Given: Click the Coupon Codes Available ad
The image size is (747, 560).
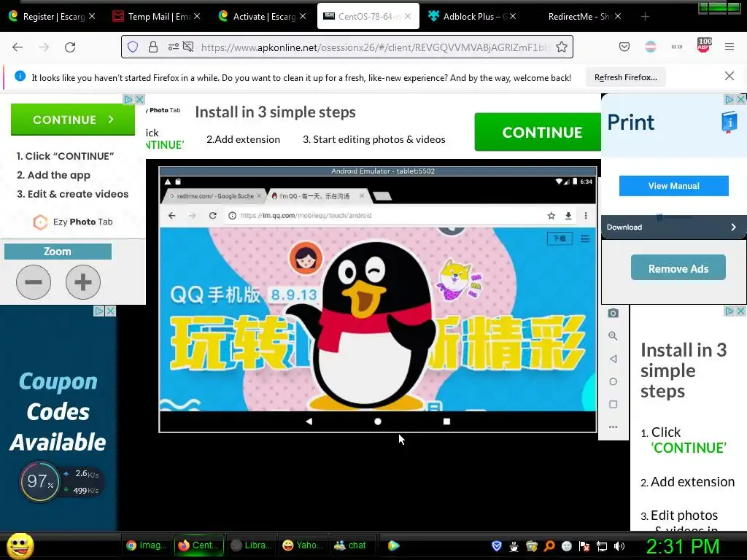Looking at the screenshot, I should click(x=58, y=411).
